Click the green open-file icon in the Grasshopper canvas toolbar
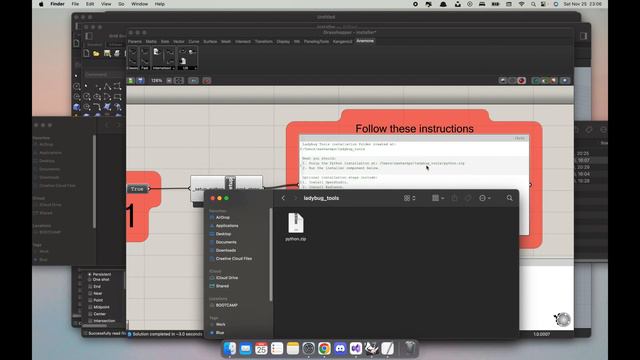This screenshot has width=640, height=360. click(x=131, y=81)
